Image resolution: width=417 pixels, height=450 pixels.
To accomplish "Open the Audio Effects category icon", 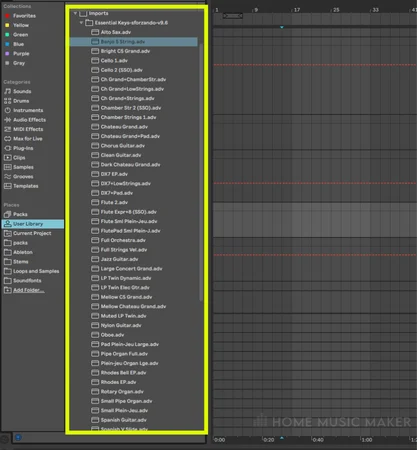I will pyautogui.click(x=7, y=120).
